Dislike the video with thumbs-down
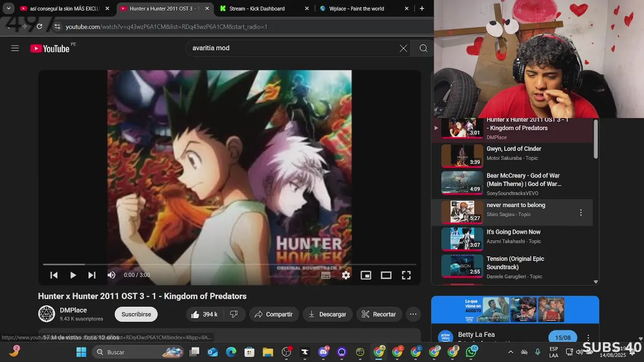 click(233, 314)
